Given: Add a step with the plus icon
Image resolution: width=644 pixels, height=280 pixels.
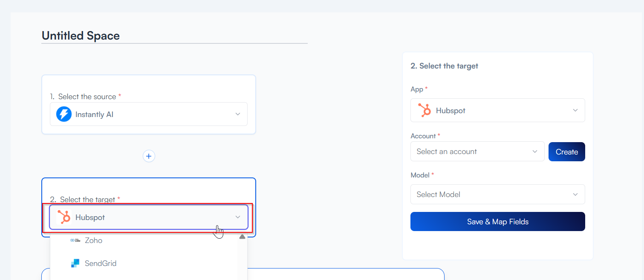Looking at the screenshot, I should pyautogui.click(x=149, y=156).
